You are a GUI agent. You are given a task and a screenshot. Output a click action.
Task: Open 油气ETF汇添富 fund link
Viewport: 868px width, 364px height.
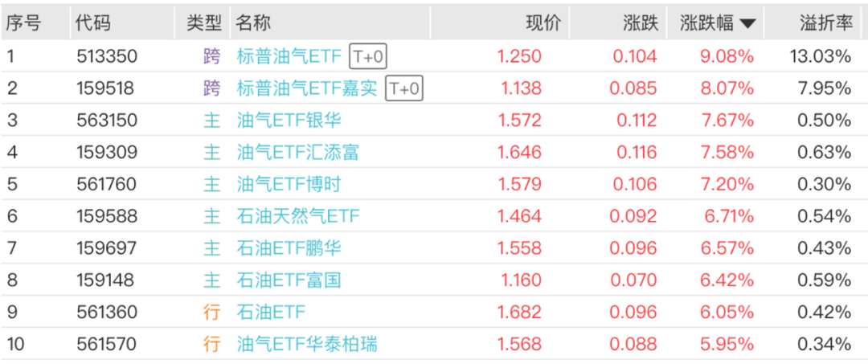(298, 152)
